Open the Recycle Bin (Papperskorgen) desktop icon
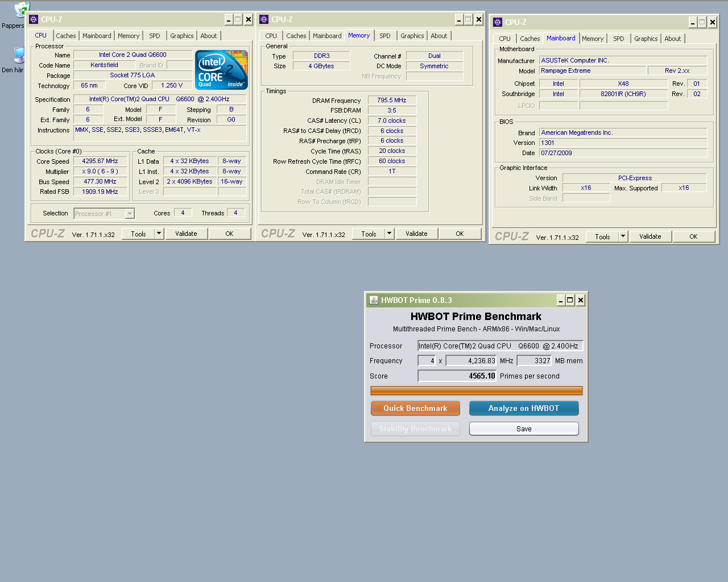 (21, 10)
